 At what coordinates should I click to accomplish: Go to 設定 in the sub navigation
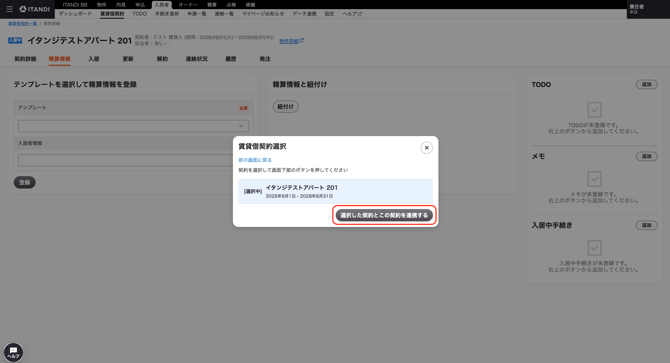[329, 14]
